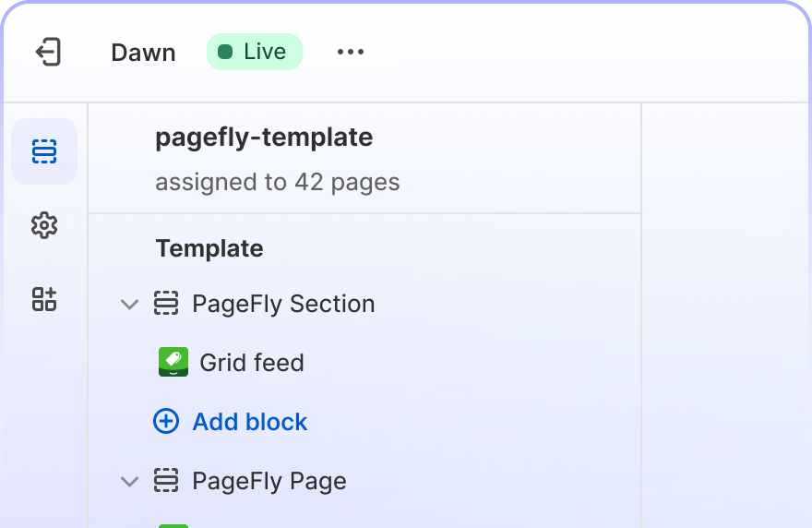The height and width of the screenshot is (528, 812).
Task: Open the App embeds sidebar icon
Action: pyautogui.click(x=44, y=299)
